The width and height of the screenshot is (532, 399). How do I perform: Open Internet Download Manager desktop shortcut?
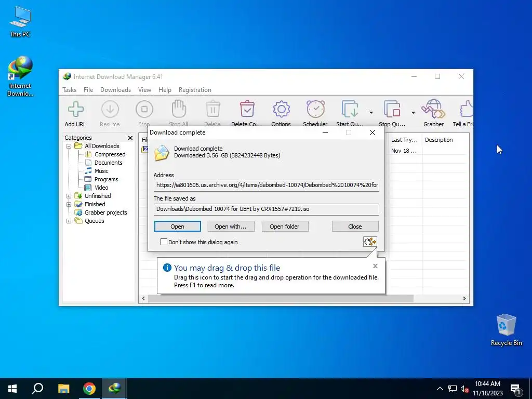20,76
